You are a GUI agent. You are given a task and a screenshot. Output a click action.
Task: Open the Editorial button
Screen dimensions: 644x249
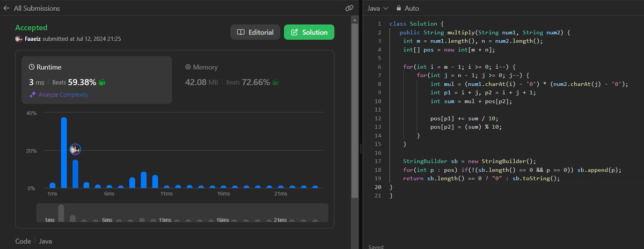255,32
